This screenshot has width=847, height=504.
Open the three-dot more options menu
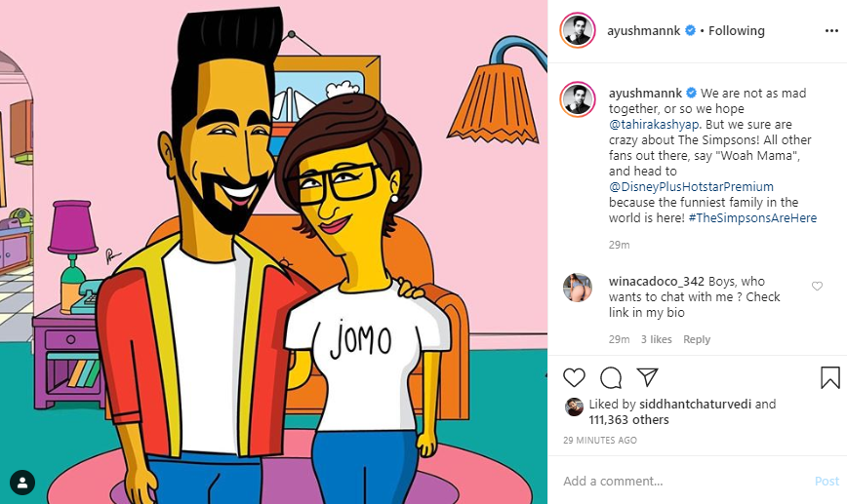pyautogui.click(x=831, y=31)
